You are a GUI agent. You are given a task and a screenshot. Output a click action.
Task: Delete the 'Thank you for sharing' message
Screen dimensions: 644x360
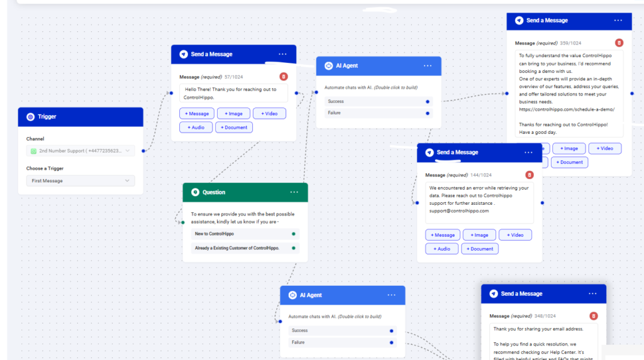click(594, 316)
